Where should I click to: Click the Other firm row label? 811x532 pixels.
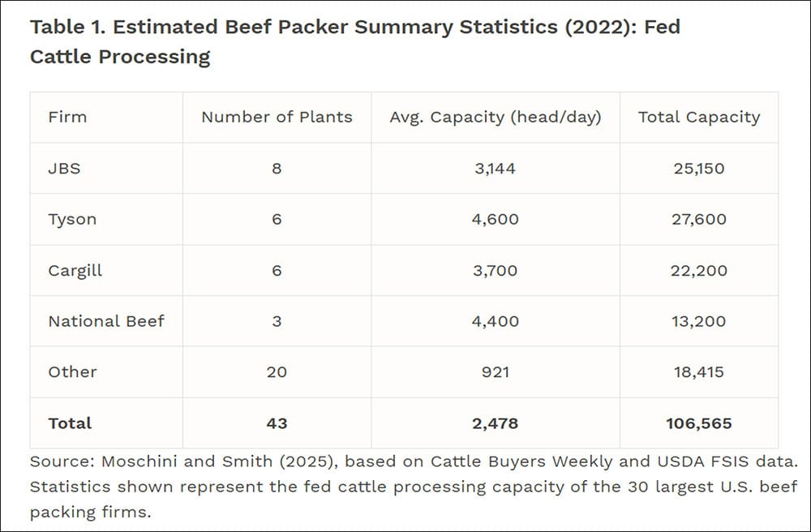click(x=72, y=372)
